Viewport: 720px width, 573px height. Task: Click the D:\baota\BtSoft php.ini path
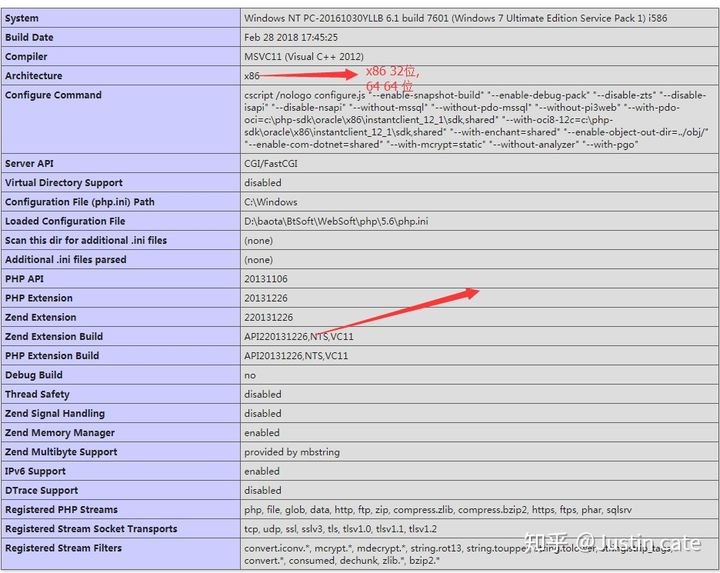click(x=336, y=221)
